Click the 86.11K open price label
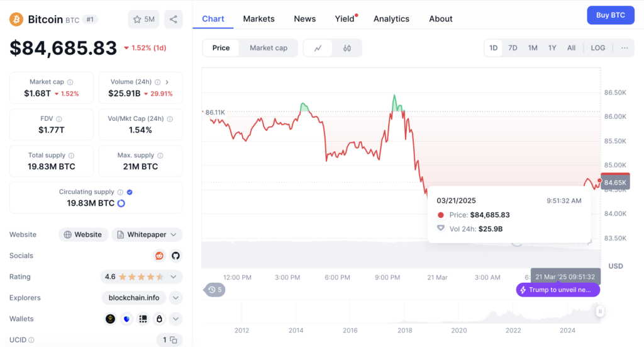The width and height of the screenshot is (644, 347). pos(215,112)
